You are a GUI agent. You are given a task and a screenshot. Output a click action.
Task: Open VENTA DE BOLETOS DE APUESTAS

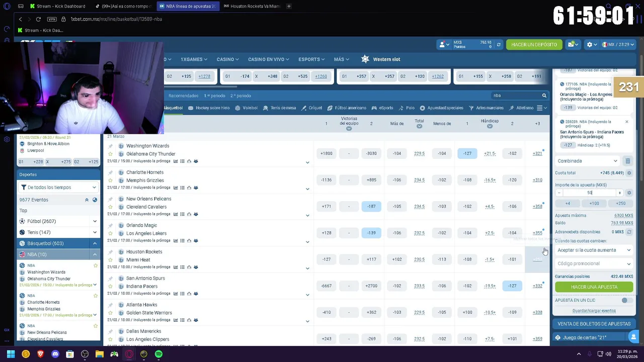(594, 324)
